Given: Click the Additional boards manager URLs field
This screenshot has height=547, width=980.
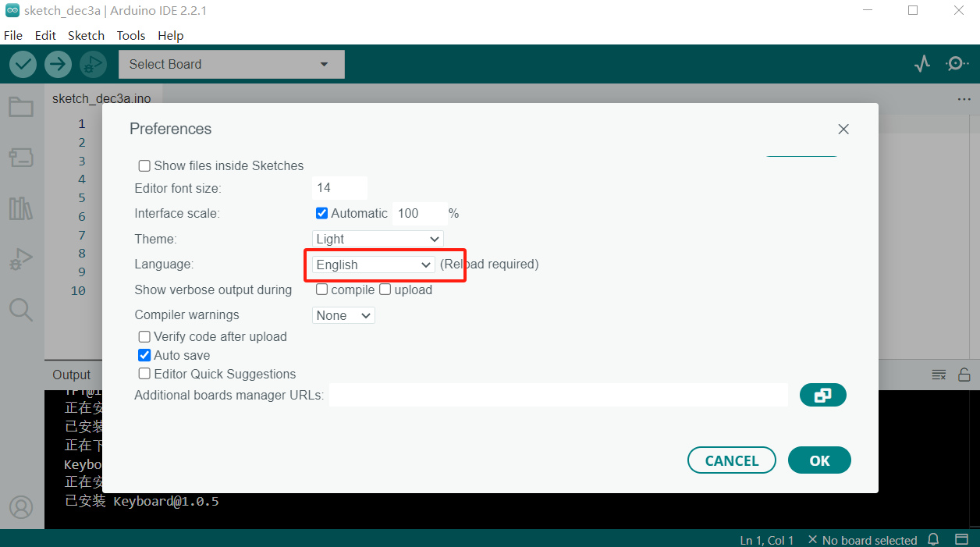Looking at the screenshot, I should pyautogui.click(x=559, y=395).
